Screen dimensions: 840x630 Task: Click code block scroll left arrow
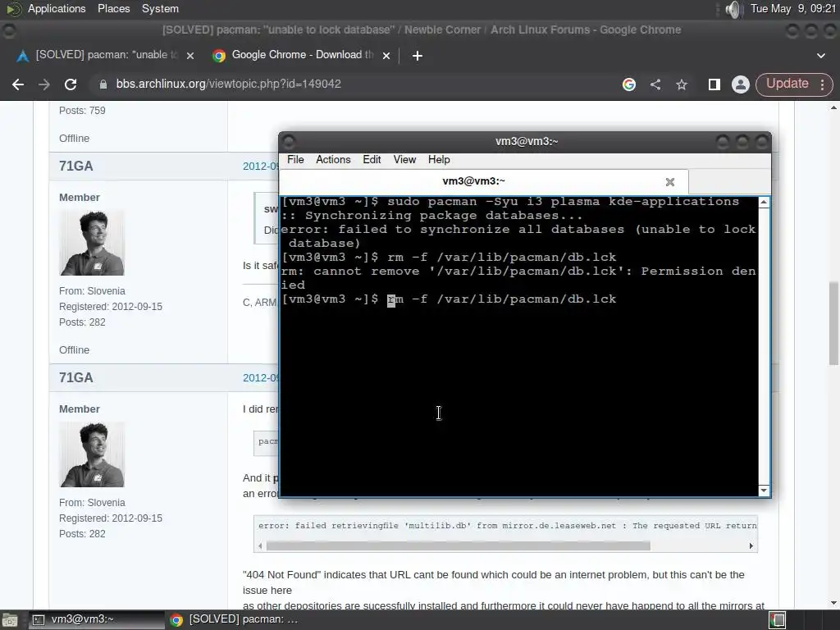pos(260,546)
